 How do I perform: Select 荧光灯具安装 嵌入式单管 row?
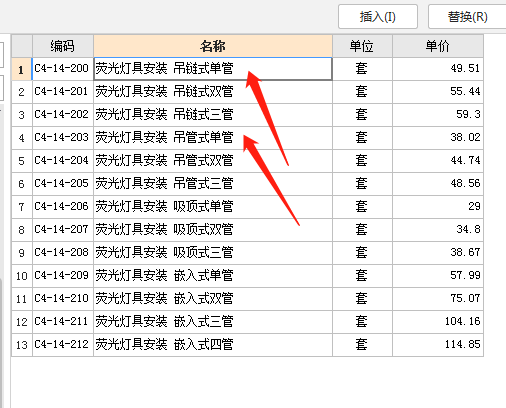point(213,276)
